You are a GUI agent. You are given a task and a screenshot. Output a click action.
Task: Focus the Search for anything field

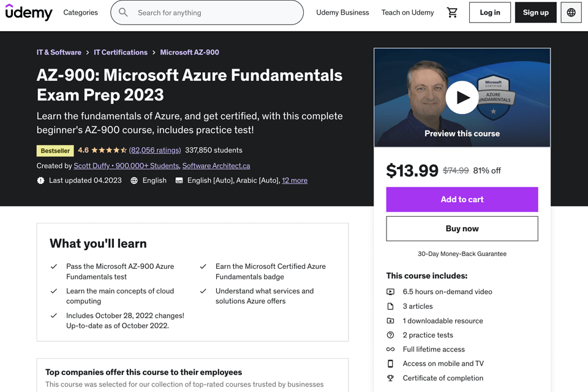207,12
